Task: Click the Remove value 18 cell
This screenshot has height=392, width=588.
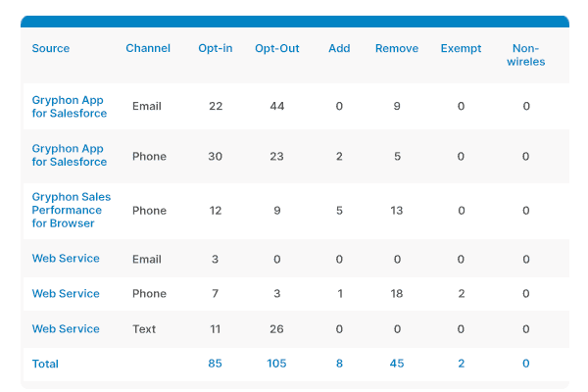Action: 397,293
